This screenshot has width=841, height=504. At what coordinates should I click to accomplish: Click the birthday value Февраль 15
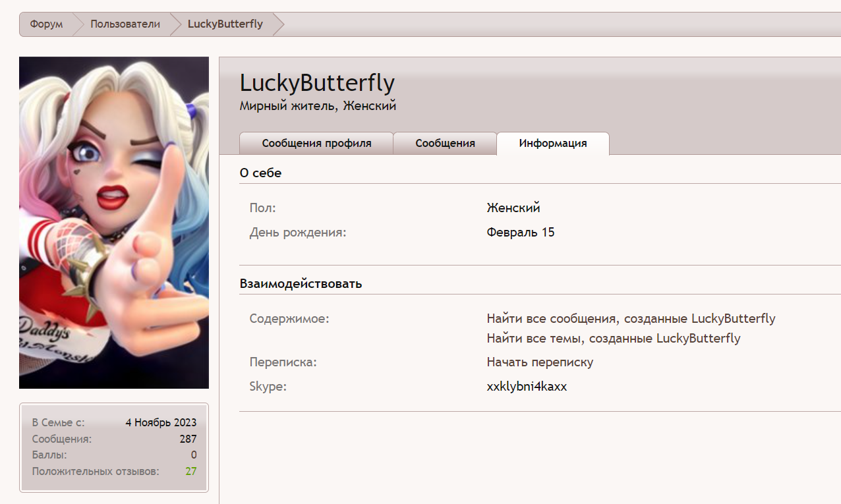521,233
